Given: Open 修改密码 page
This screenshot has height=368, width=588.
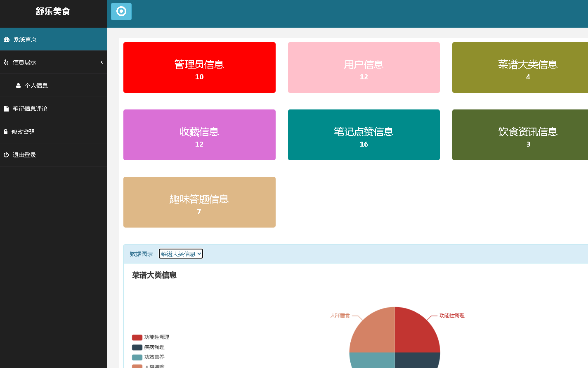Looking at the screenshot, I should pyautogui.click(x=53, y=132).
